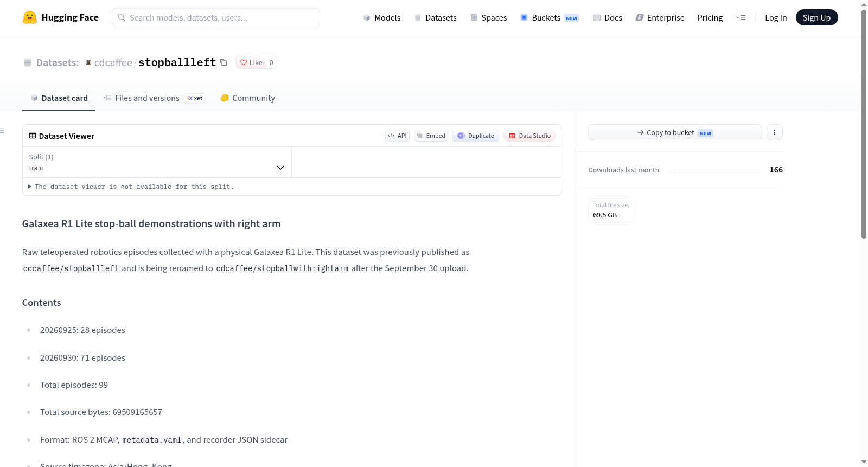Go to Datasets in the top navigation
This screenshot has width=868, height=467.
436,17
